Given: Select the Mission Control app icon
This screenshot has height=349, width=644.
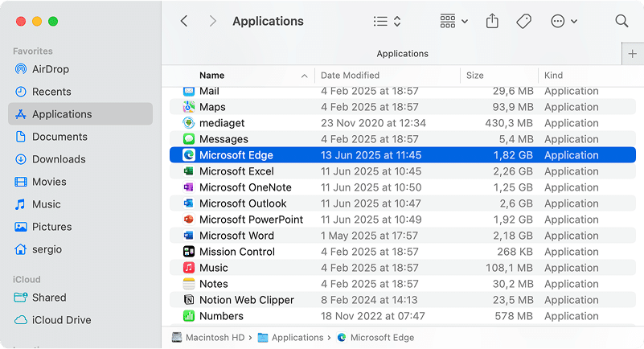Looking at the screenshot, I should pyautogui.click(x=188, y=251).
